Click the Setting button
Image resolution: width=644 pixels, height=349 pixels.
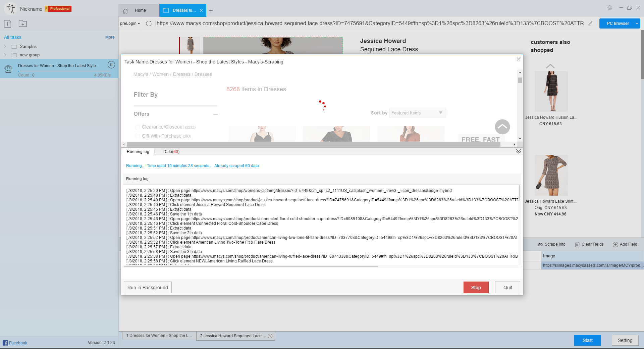click(625, 340)
